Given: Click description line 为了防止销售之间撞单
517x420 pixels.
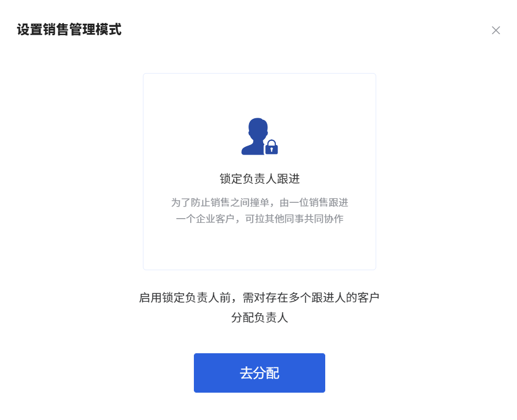Looking at the screenshot, I should point(220,202).
